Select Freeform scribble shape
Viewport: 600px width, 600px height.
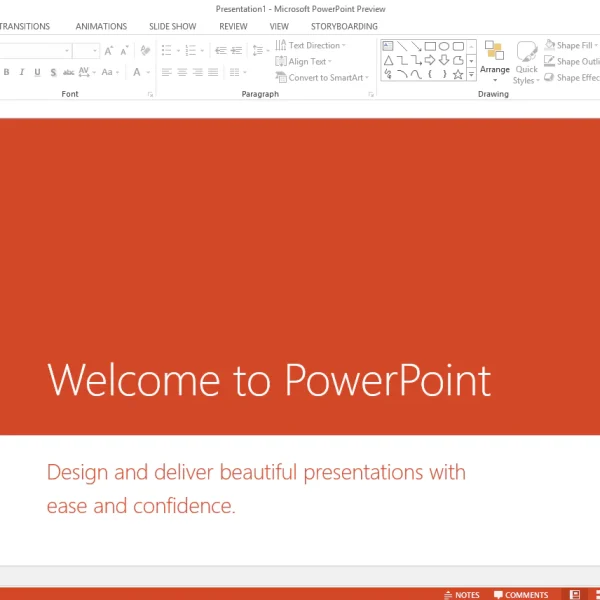(x=388, y=74)
